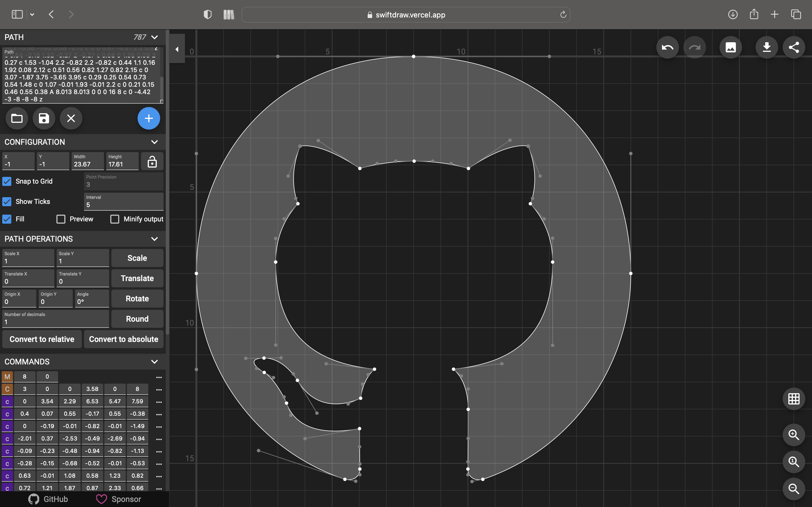Enable the Minify output checkbox

coord(115,219)
